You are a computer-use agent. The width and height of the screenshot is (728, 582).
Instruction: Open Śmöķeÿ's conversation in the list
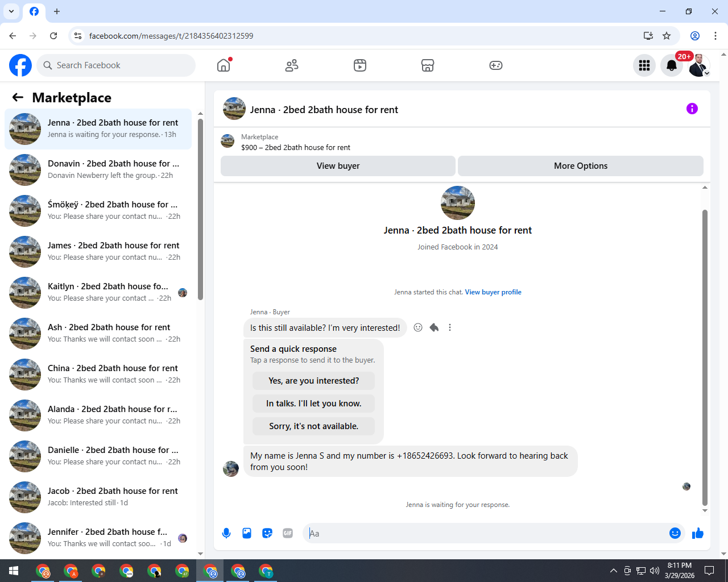[x=98, y=211]
